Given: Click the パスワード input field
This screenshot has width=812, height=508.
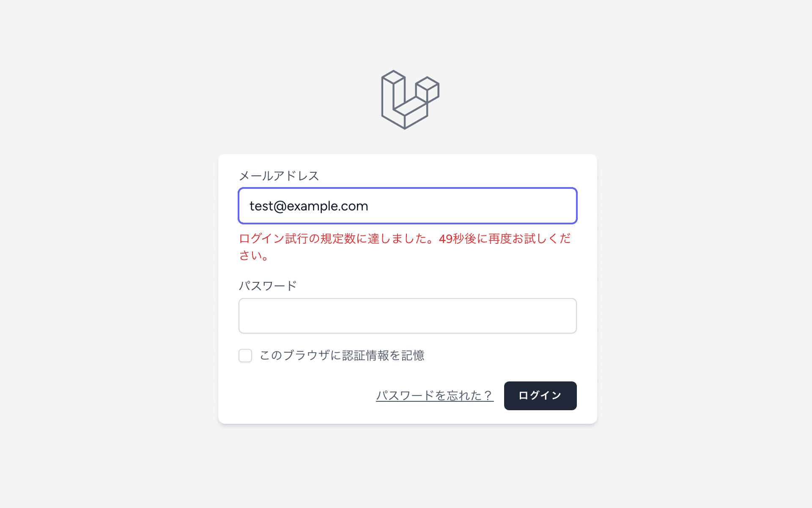Looking at the screenshot, I should [407, 316].
